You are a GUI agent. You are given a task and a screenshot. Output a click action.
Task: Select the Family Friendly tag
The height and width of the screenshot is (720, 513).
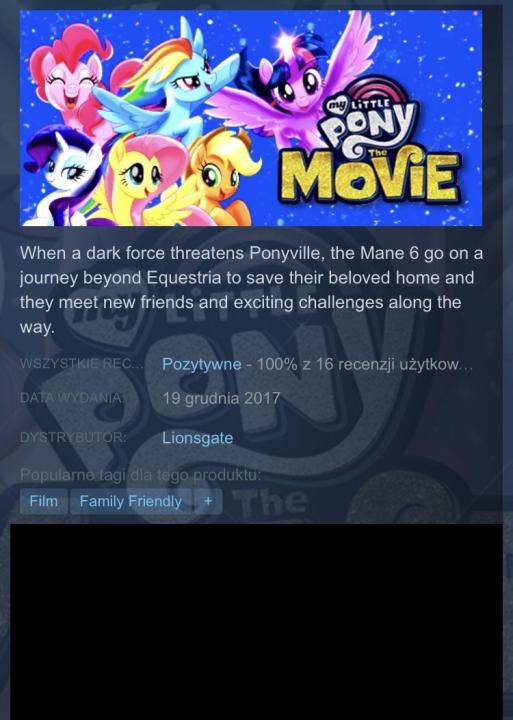point(130,501)
